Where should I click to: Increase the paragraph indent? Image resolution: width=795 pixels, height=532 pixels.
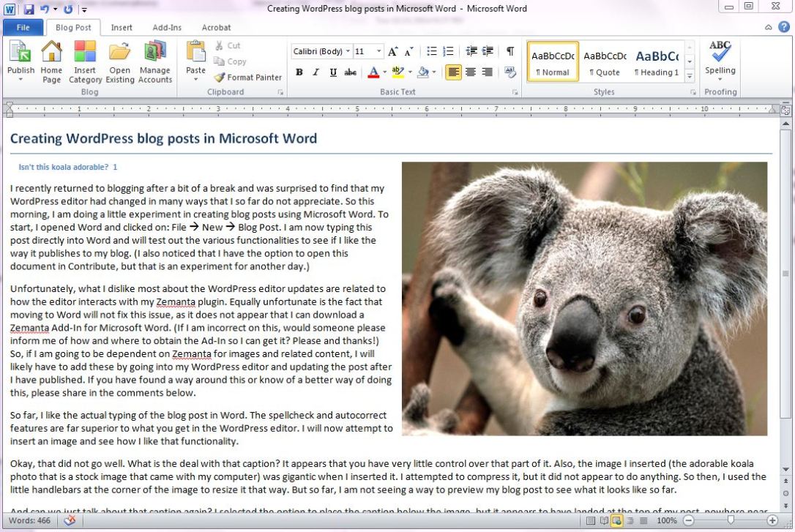click(x=488, y=51)
